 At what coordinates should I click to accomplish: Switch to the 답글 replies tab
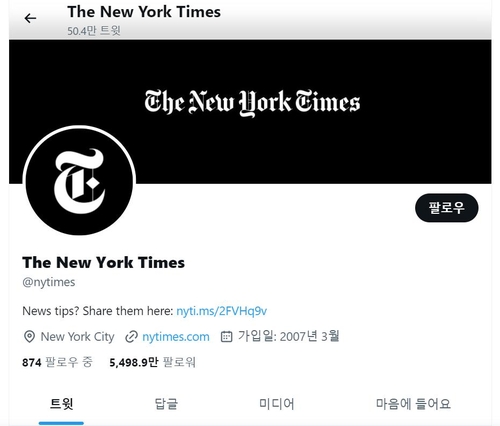tap(166, 404)
